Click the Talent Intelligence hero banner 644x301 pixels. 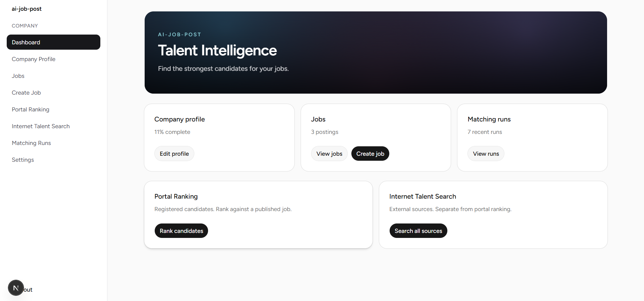click(x=376, y=52)
